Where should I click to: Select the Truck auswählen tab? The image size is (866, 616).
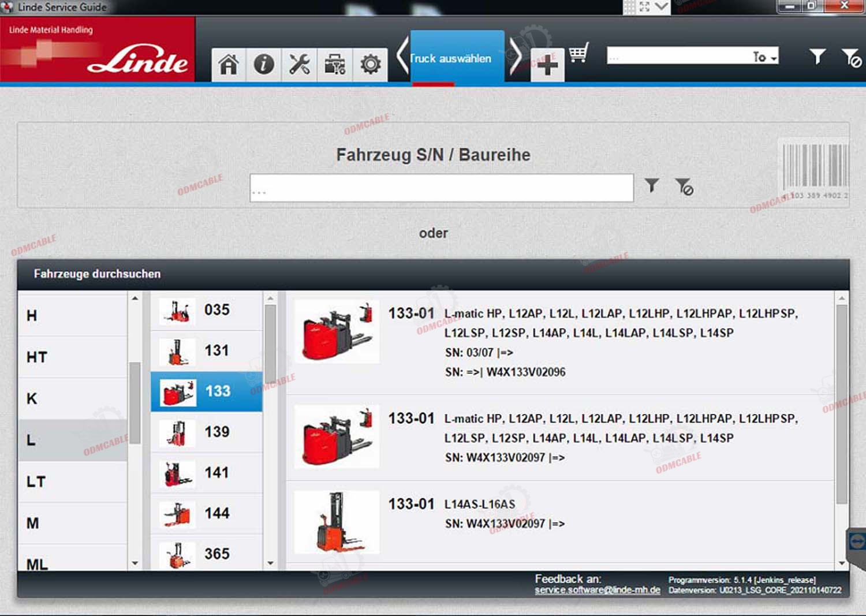[x=457, y=58]
